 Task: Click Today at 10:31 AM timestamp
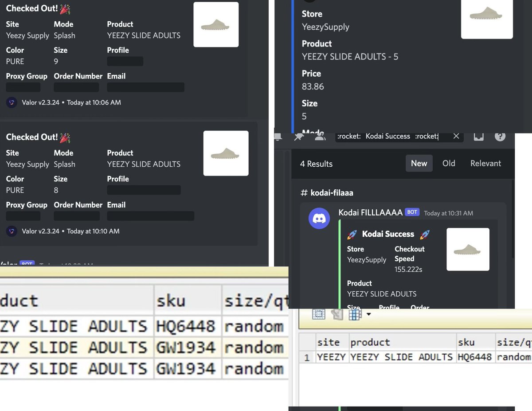[448, 213]
